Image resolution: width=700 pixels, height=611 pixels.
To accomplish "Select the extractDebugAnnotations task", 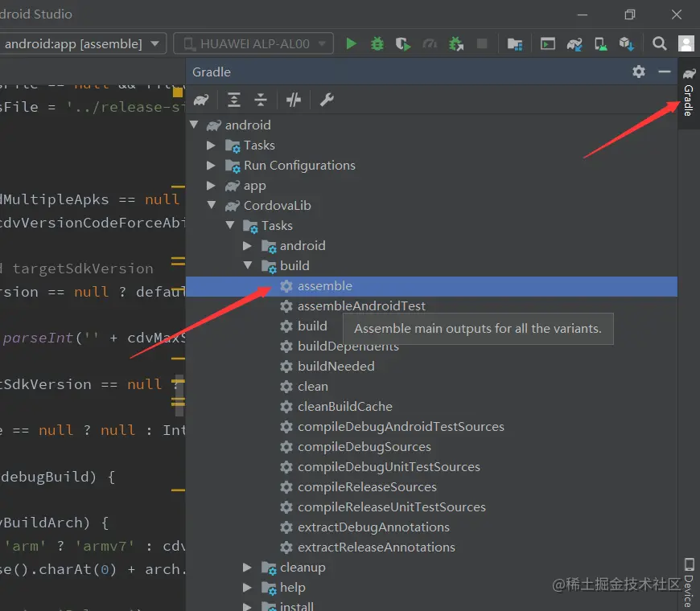I will pyautogui.click(x=373, y=527).
